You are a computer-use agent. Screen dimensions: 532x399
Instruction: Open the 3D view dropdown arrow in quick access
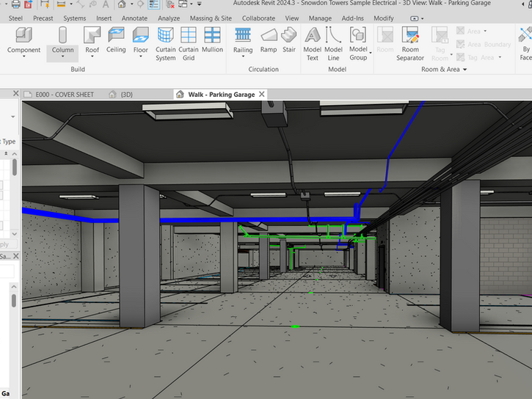(131, 4)
